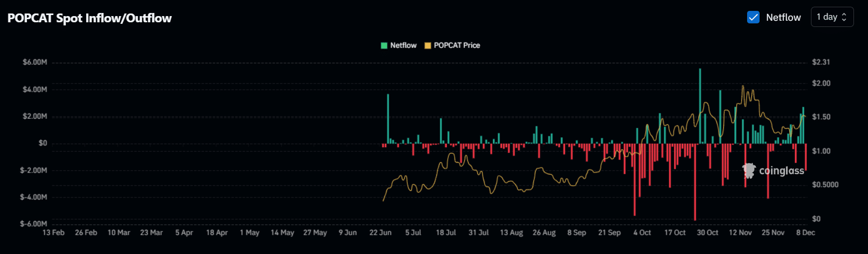The height and width of the screenshot is (254, 868).
Task: Click the $2.31 price axis label
Action: pyautogui.click(x=821, y=62)
